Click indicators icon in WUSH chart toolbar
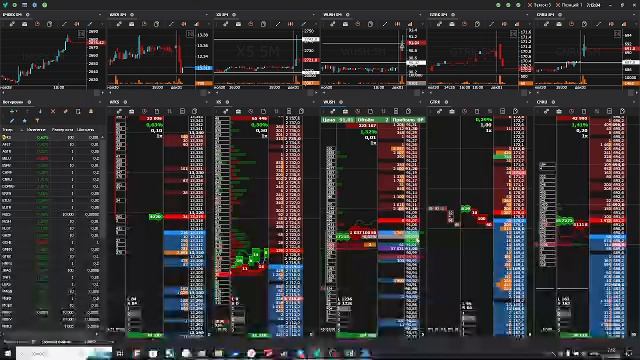The width and height of the screenshot is (640, 360). 410,24
